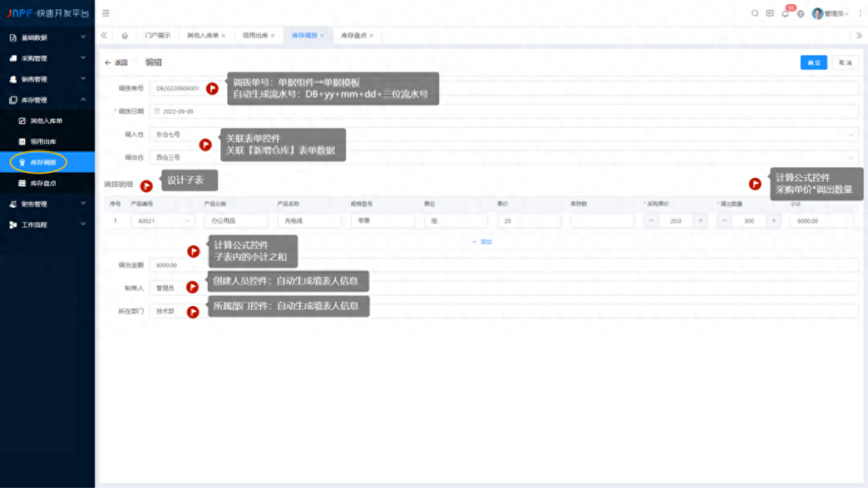Click the 产品分类 办公用品 field
Viewport: 868px width, 488px height.
click(236, 221)
